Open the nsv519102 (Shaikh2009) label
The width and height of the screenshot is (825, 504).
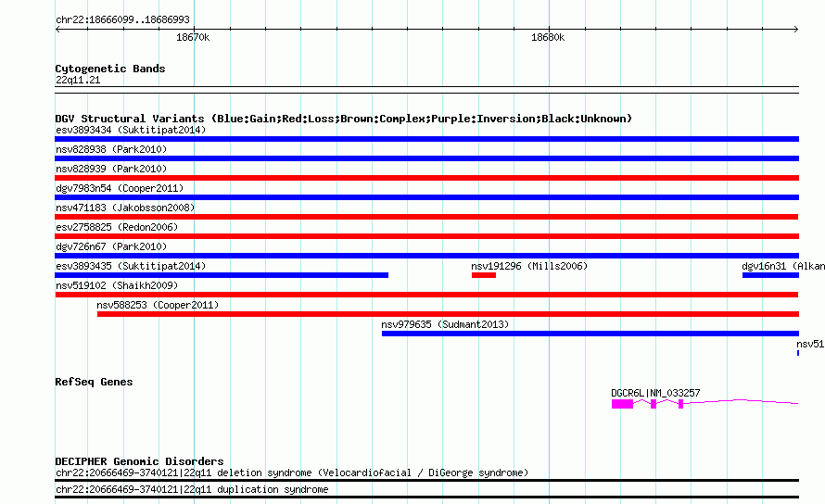click(x=117, y=285)
